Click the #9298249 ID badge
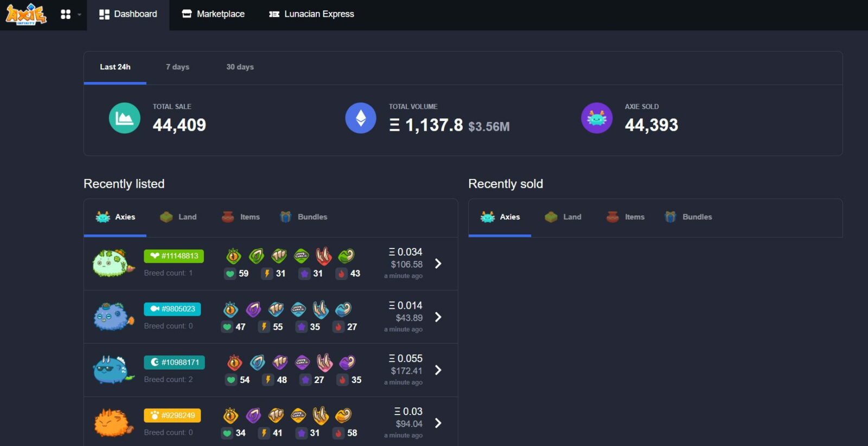 (173, 416)
